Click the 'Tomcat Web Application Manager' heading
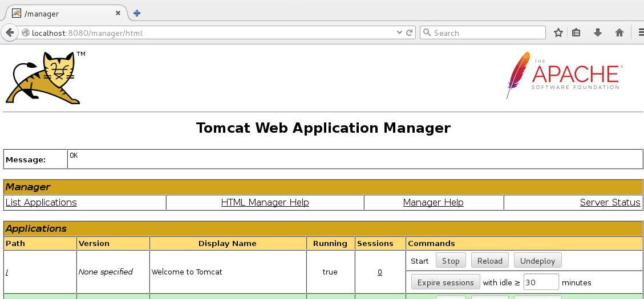The height and width of the screenshot is (299, 644). click(323, 128)
